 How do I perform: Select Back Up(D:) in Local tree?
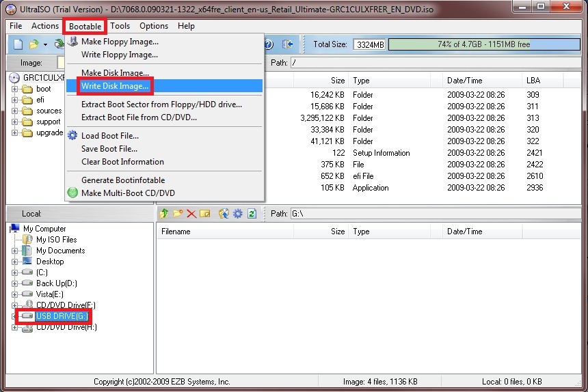pyautogui.click(x=56, y=283)
